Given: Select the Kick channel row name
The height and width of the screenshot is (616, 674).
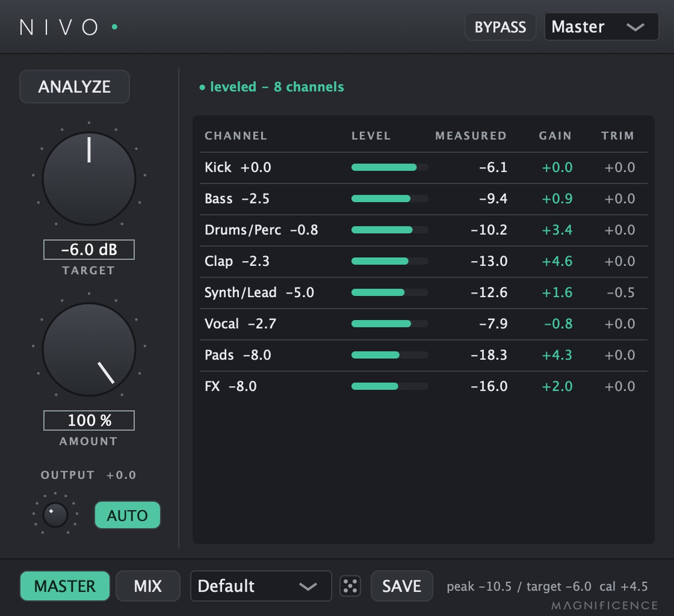Looking at the screenshot, I should (x=218, y=167).
